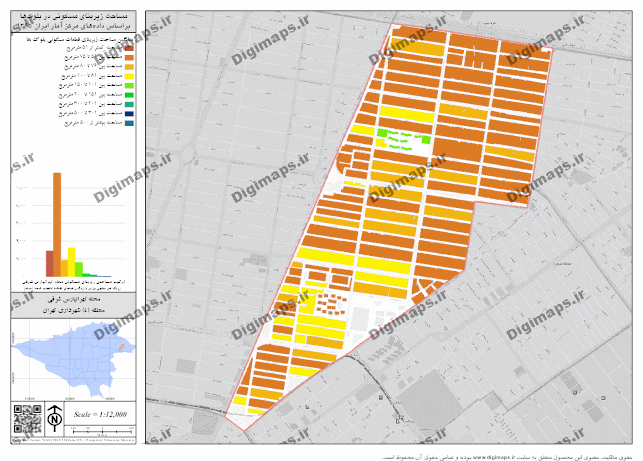The image size is (643, 461).
Task: Click the bright green block cluster in map center
Action: click(404, 139)
